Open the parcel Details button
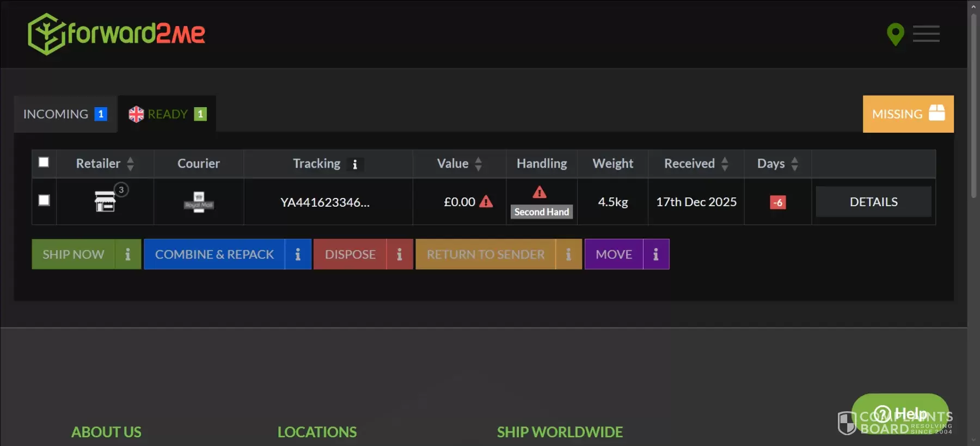The width and height of the screenshot is (980, 446). click(x=873, y=202)
